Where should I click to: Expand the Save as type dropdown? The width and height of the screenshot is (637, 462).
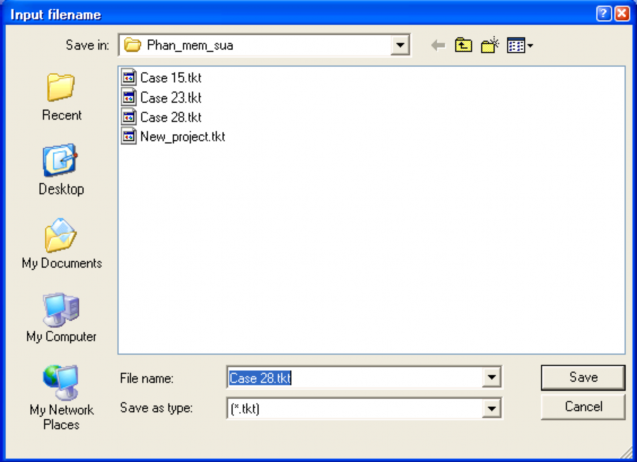point(491,408)
